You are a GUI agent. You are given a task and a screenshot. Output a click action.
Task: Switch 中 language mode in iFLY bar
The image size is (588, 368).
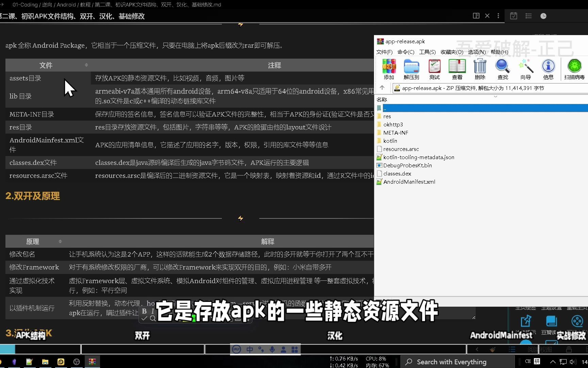pyautogui.click(x=250, y=350)
